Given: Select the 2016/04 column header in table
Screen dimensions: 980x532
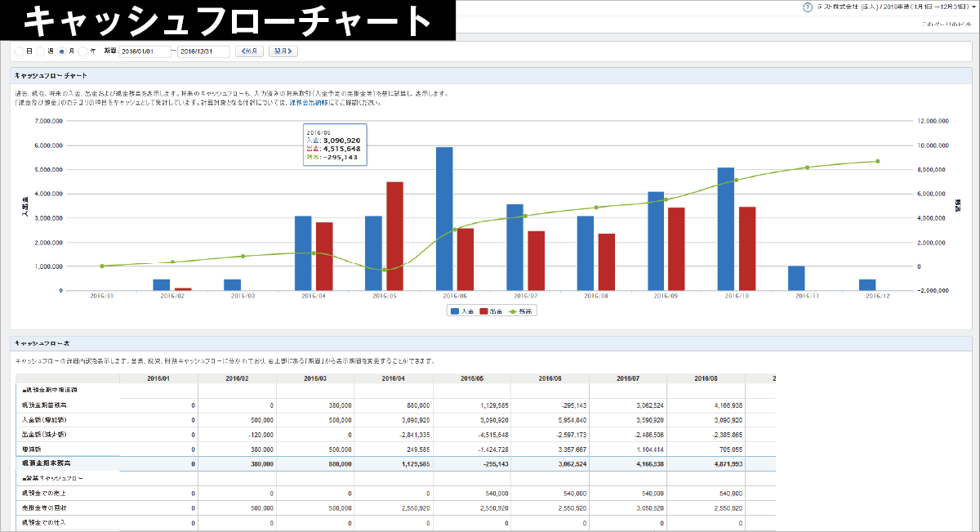Looking at the screenshot, I should pyautogui.click(x=394, y=378).
